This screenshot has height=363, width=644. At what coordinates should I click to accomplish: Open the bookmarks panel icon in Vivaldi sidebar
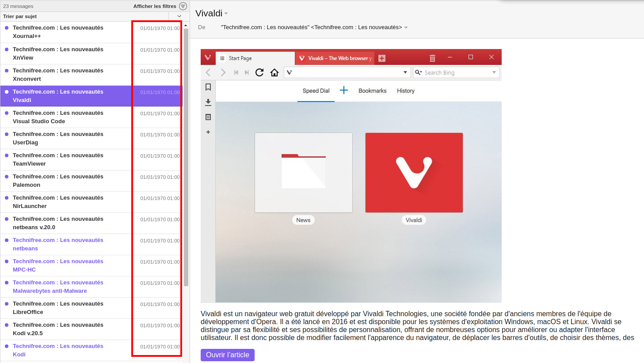tap(208, 87)
